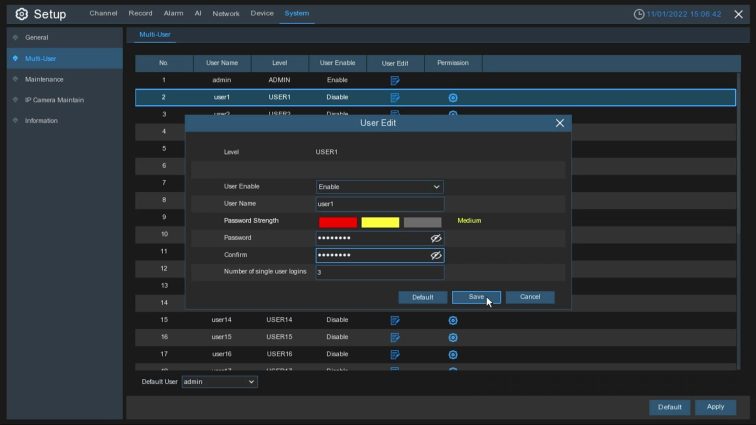
Task: Click the Setup gear icon
Action: [22, 14]
